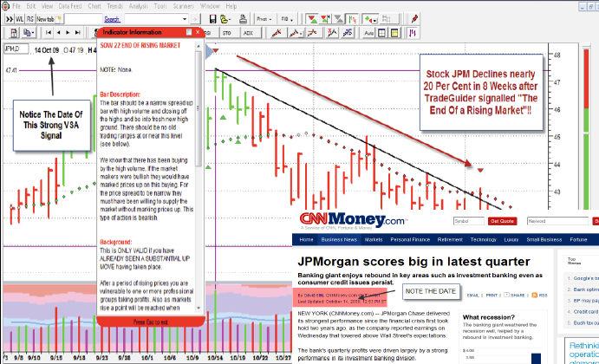Click the red trend line tool icon
The width and height of the screenshot is (599, 364).
(277, 33)
